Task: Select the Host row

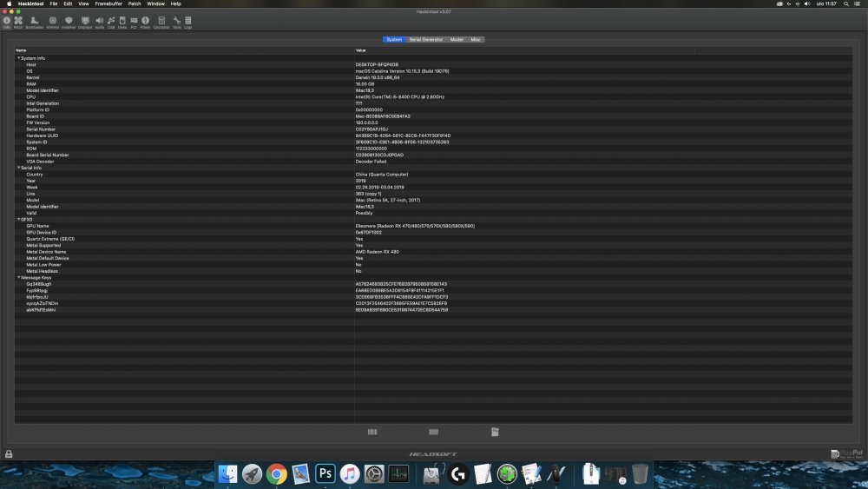Action: click(x=433, y=65)
